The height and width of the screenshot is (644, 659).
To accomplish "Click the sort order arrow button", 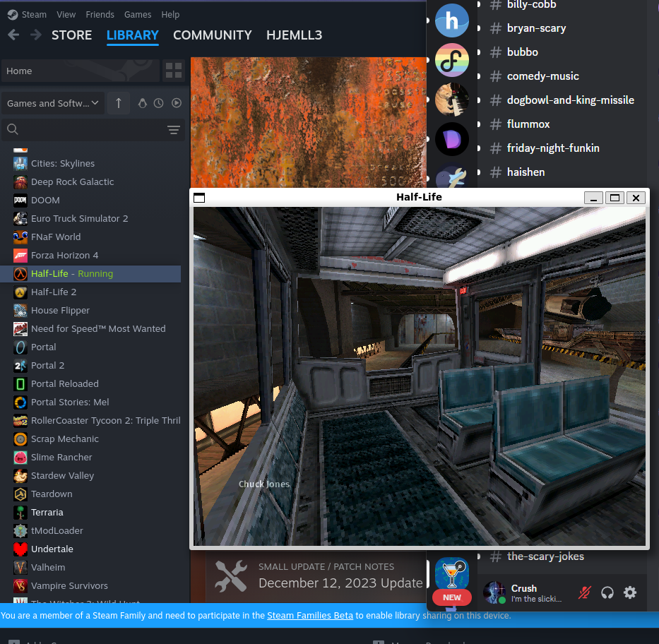I will click(x=119, y=103).
